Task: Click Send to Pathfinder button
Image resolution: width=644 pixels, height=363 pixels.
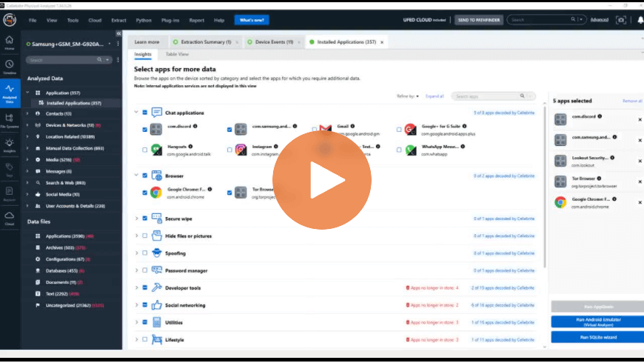Action: point(478,20)
